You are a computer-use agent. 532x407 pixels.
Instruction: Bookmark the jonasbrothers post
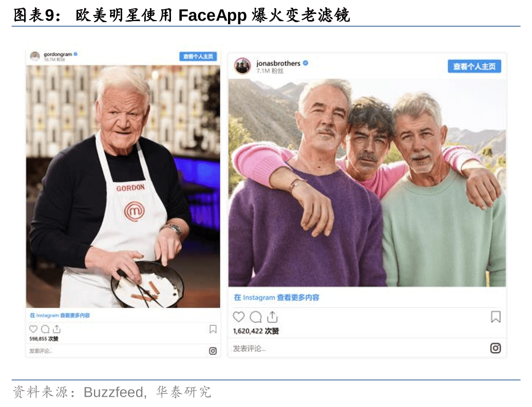(x=496, y=317)
